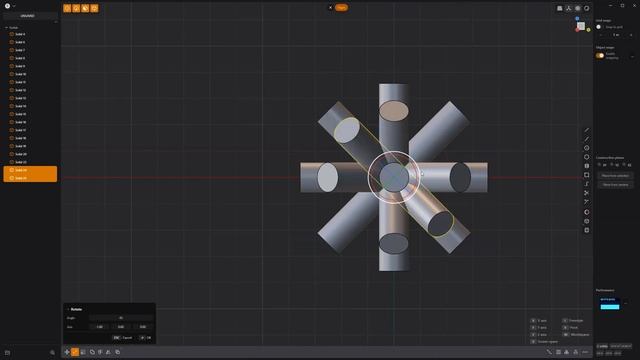640x360 pixels.
Task: Click the first viewport display icon at top right
Action: [560, 8]
